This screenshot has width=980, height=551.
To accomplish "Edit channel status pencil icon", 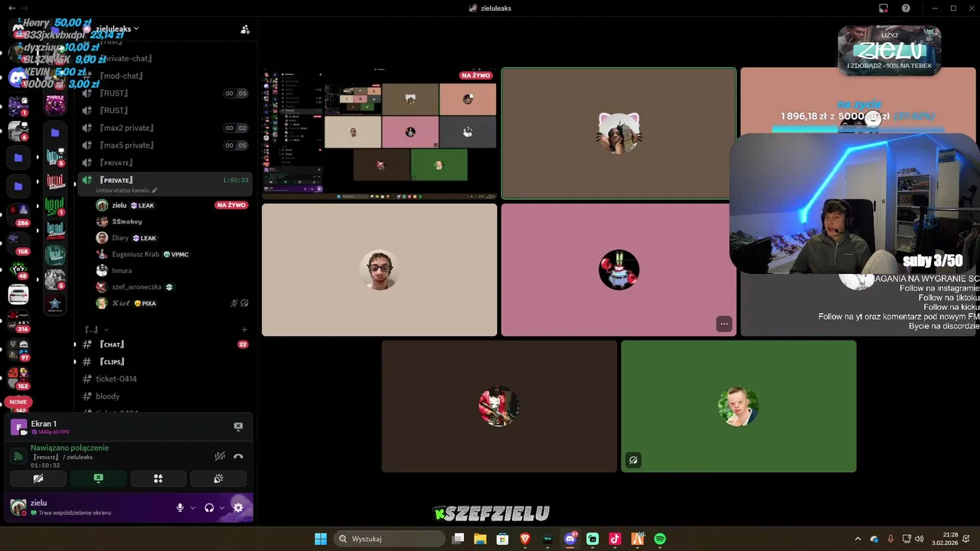I will coord(155,191).
